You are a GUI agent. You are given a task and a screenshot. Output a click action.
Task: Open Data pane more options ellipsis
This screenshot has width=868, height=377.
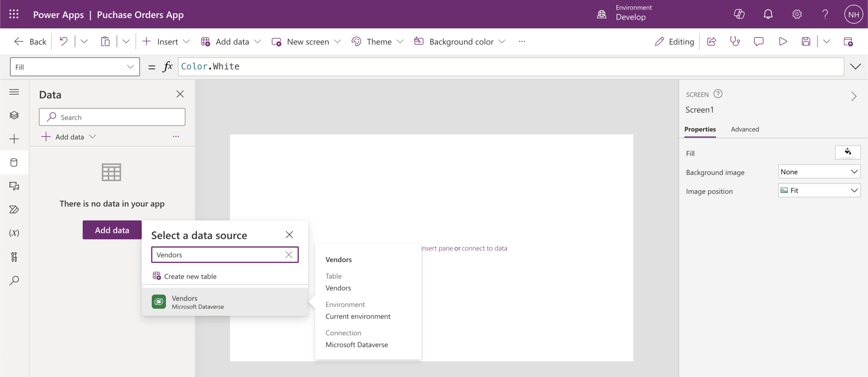tap(176, 137)
